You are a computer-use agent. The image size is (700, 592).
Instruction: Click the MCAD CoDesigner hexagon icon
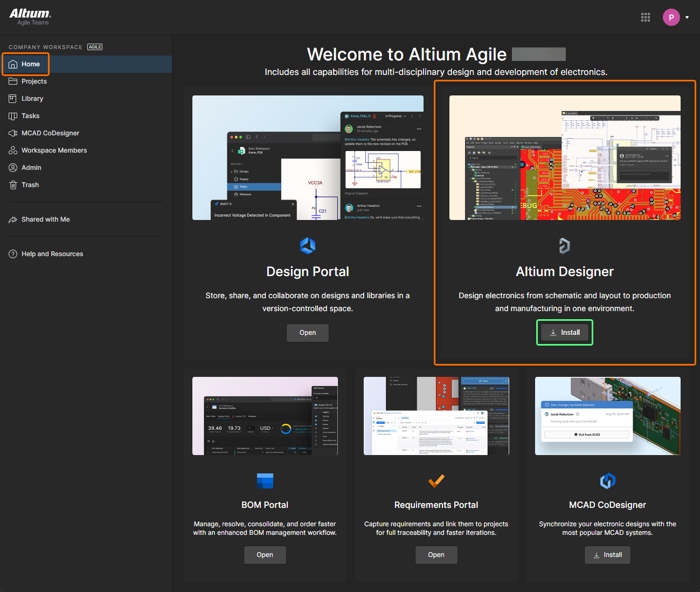tap(608, 480)
